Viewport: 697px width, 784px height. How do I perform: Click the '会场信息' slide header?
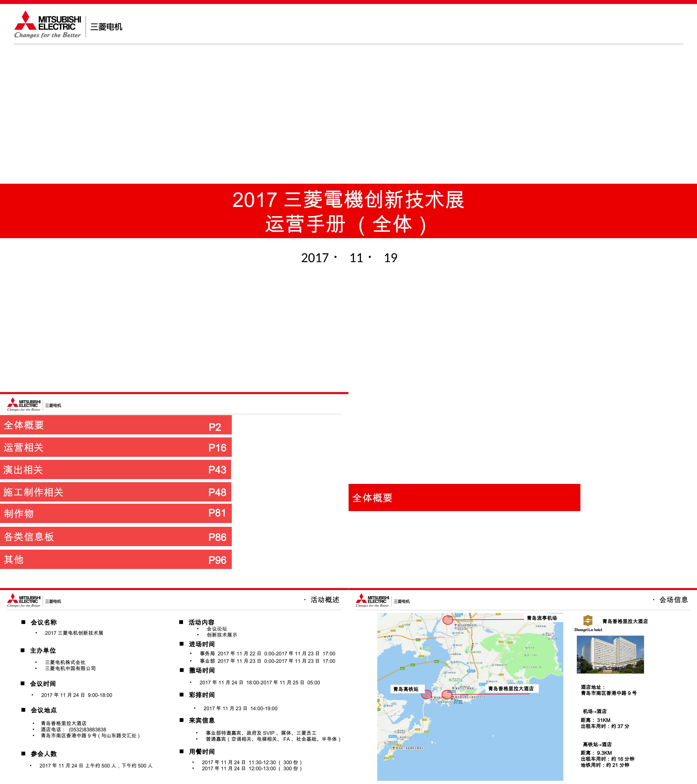pos(674,600)
